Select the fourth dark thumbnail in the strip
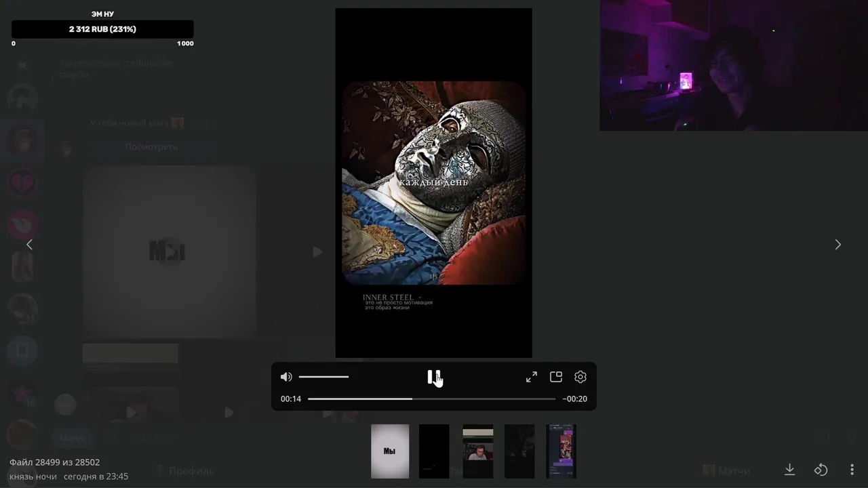Viewport: 868px width, 488px height. click(x=519, y=451)
